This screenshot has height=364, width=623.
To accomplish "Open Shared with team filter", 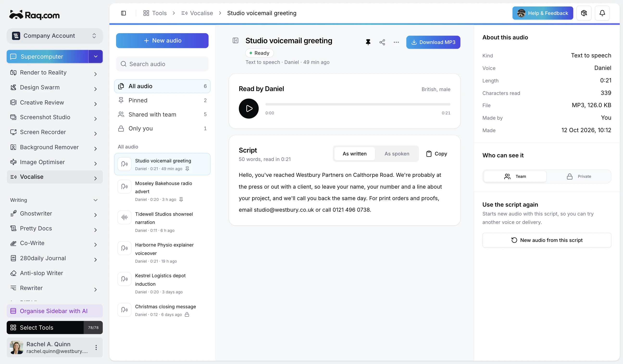I will coord(162,114).
